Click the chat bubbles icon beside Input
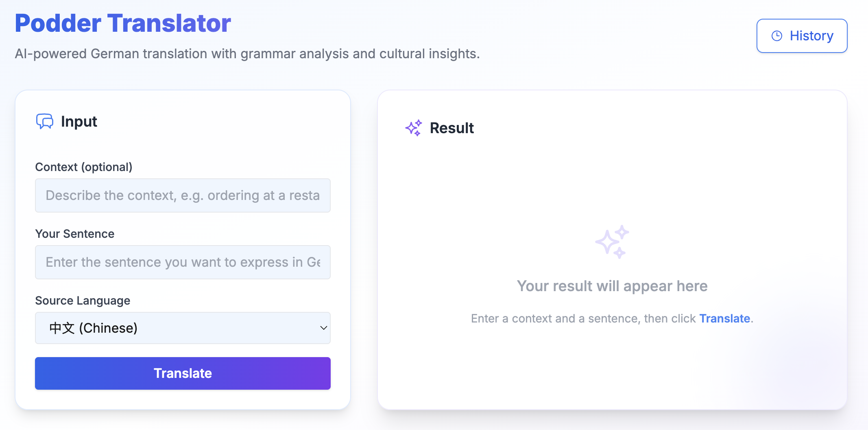The image size is (868, 430). (45, 121)
